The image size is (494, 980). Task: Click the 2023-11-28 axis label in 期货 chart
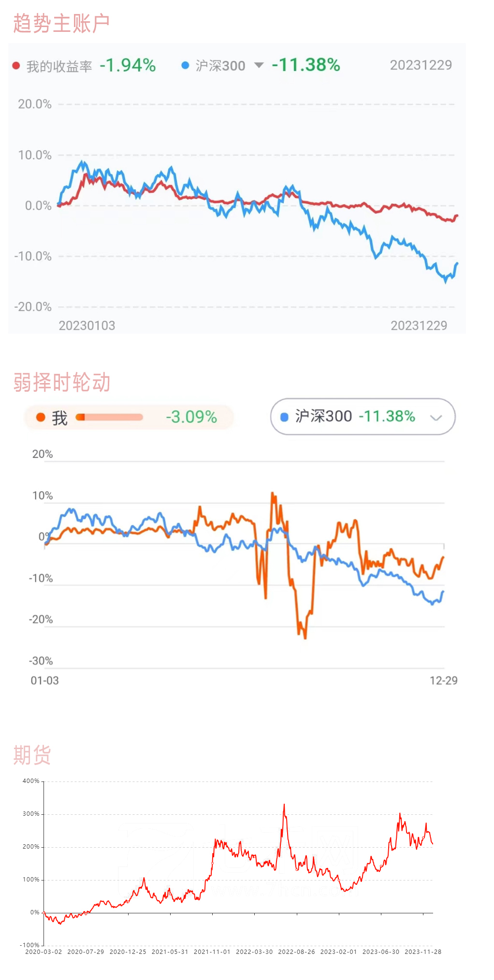click(x=422, y=952)
